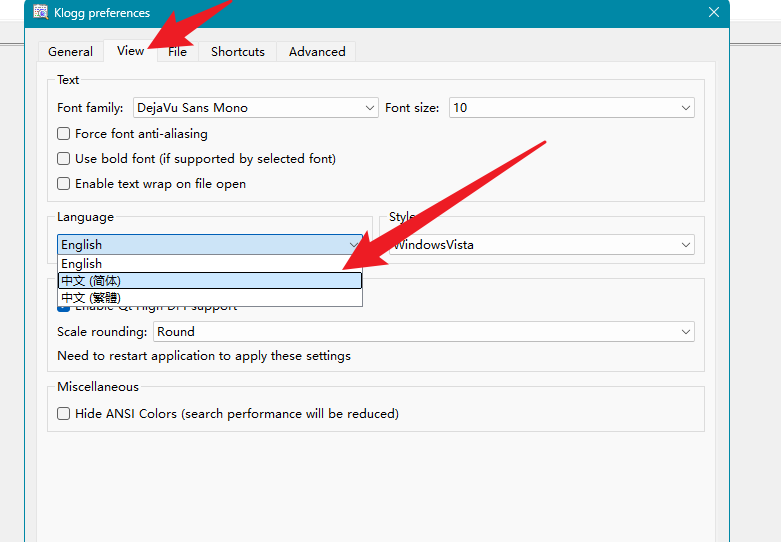Toggle Use bold font checkbox
This screenshot has height=542, width=781.
(x=63, y=158)
